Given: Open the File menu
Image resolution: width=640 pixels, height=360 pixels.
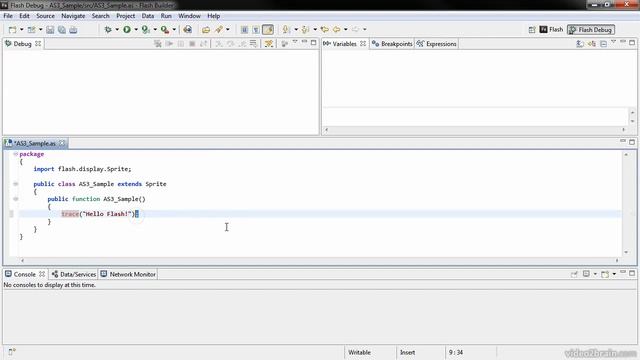Looking at the screenshot, I should point(8,16).
